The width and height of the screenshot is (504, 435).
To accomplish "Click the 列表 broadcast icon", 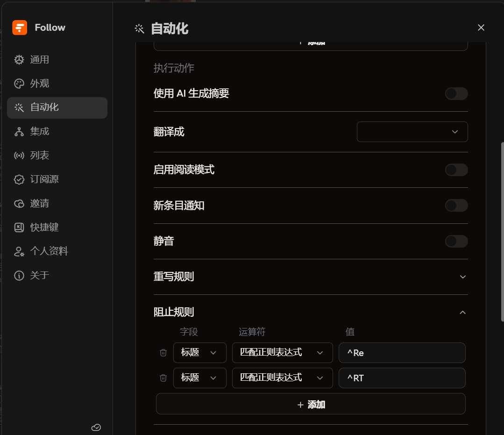I will pyautogui.click(x=19, y=156).
